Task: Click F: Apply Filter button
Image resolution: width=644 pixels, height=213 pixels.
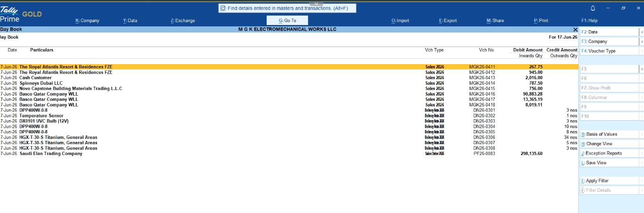Action: pos(609,180)
